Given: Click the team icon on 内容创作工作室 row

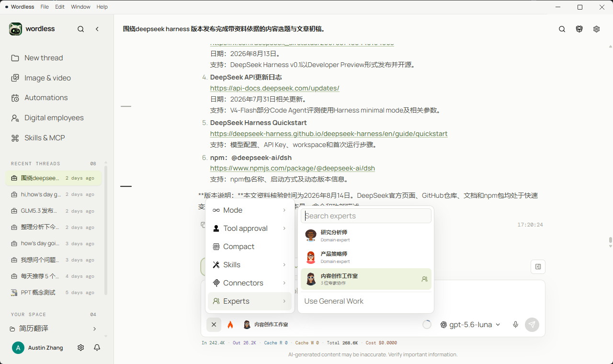Looking at the screenshot, I should [x=424, y=279].
